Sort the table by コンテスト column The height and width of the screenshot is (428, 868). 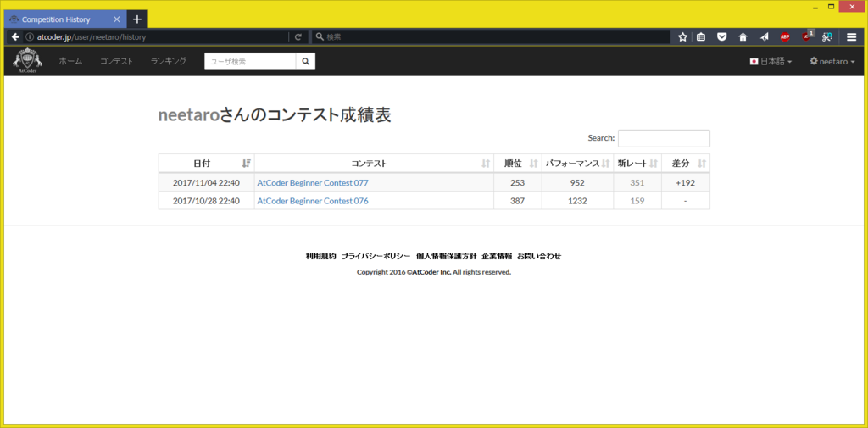tap(374, 164)
